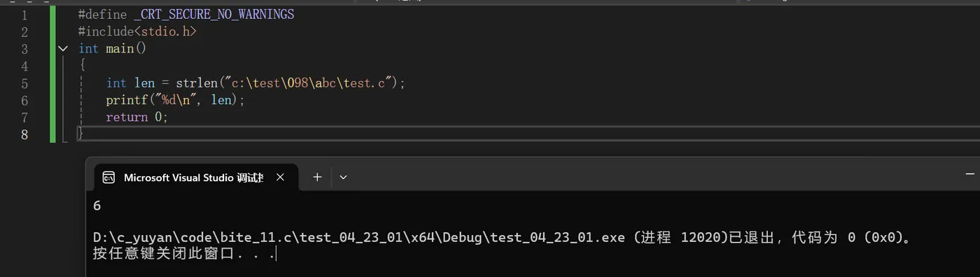Select the Microsoft Visual Studio console tab title

[x=193, y=178]
